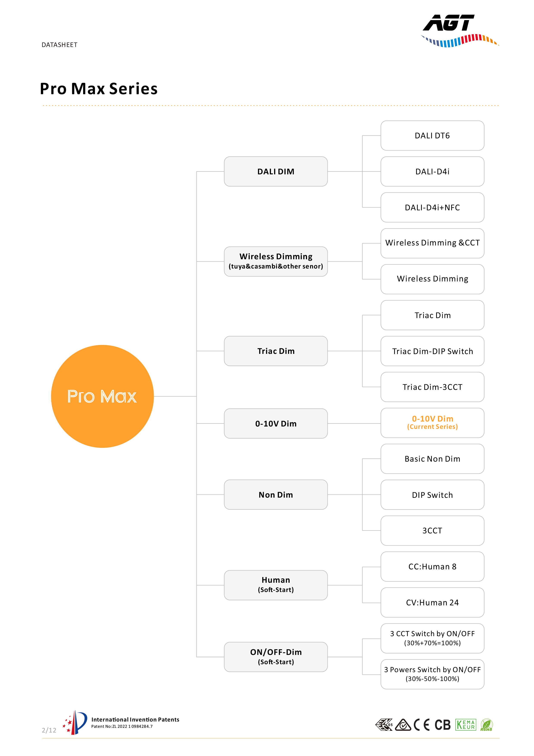The height and width of the screenshot is (756, 534).
Task: Select the ON/OFF-Dim Soft-Start category
Action: point(276,657)
